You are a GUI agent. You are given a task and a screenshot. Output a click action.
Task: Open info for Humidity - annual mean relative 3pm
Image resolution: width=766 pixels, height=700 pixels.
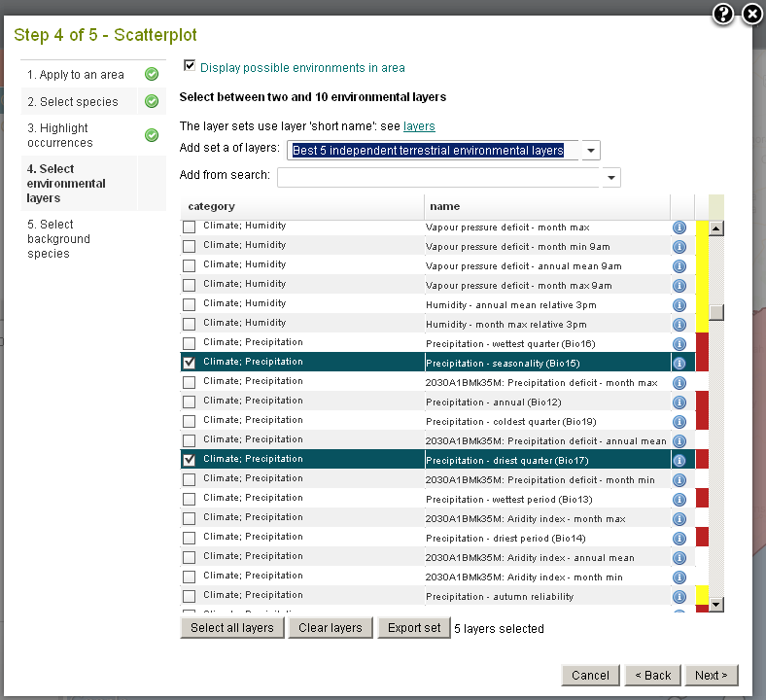[x=679, y=305]
